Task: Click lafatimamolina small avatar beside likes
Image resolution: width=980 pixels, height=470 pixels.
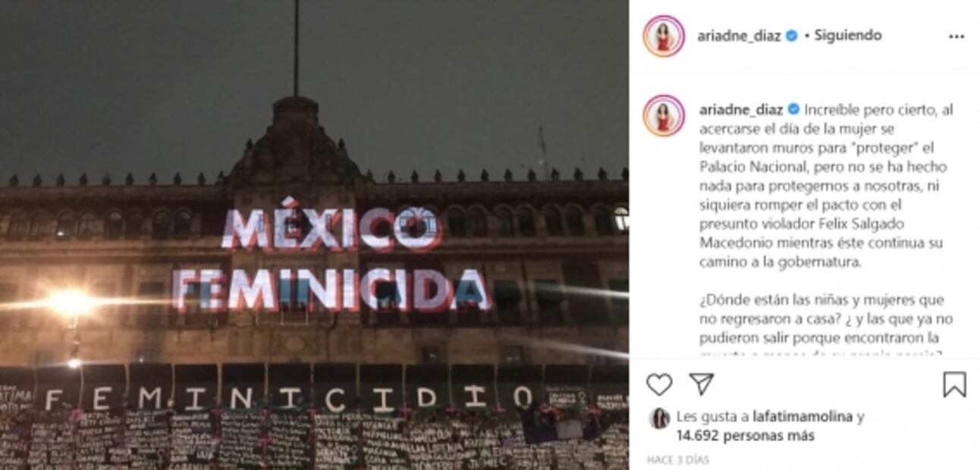Action: (659, 418)
